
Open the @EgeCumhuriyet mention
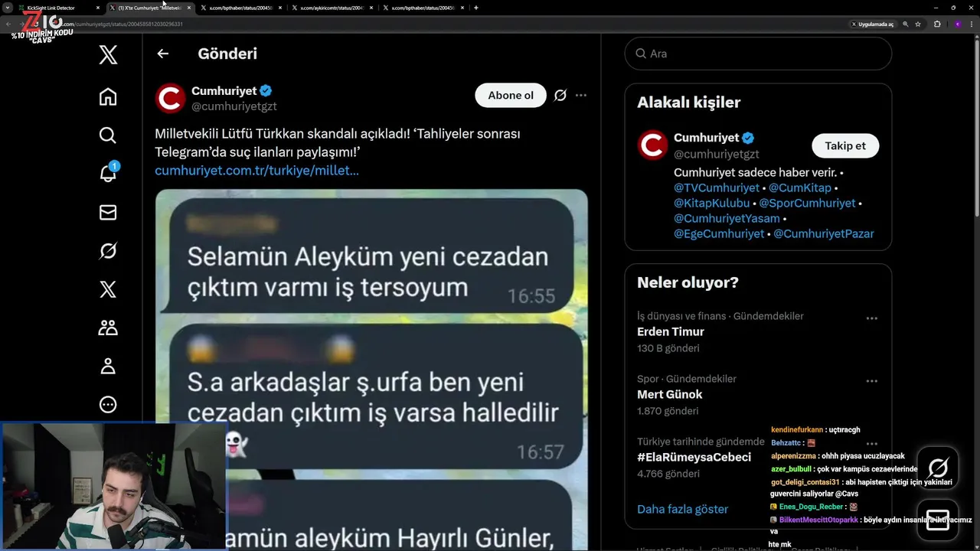pos(719,233)
